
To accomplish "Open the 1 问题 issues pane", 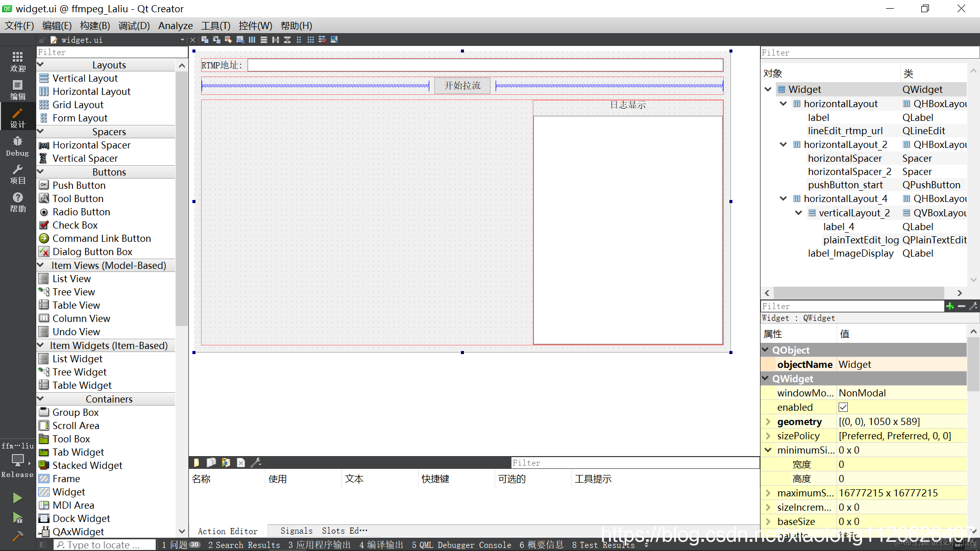I will click(x=180, y=545).
